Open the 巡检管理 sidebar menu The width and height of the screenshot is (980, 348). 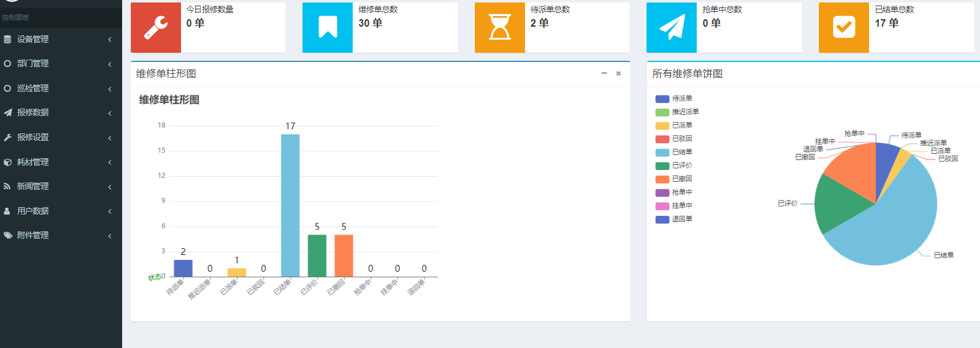[61, 88]
